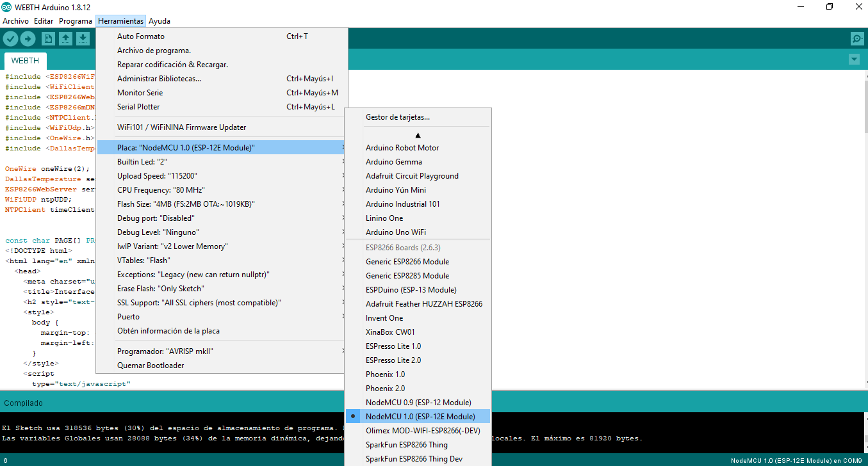The image size is (868, 466).
Task: Open Administrar Bibliotecas entry
Action: (x=222, y=79)
